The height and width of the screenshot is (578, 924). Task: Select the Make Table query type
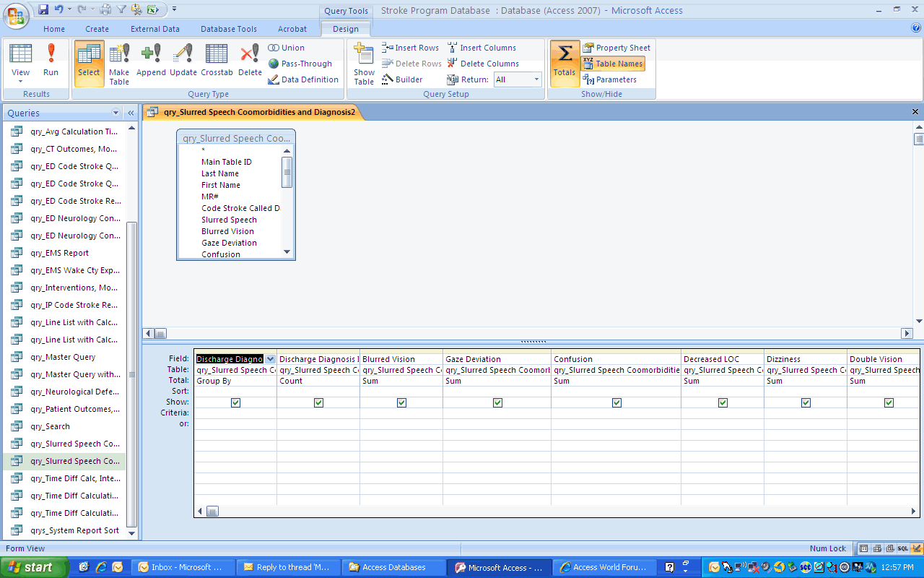119,64
